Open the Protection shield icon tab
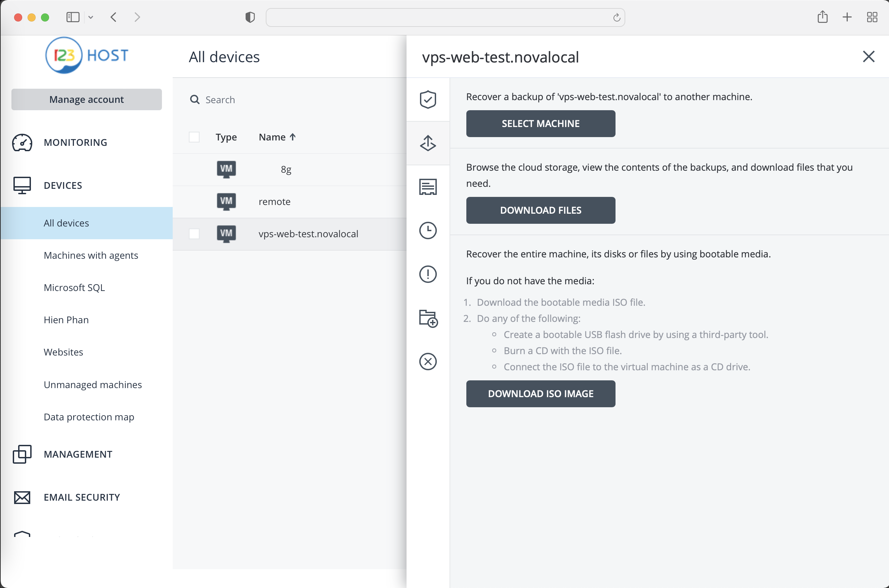The width and height of the screenshot is (889, 588). coord(428,99)
